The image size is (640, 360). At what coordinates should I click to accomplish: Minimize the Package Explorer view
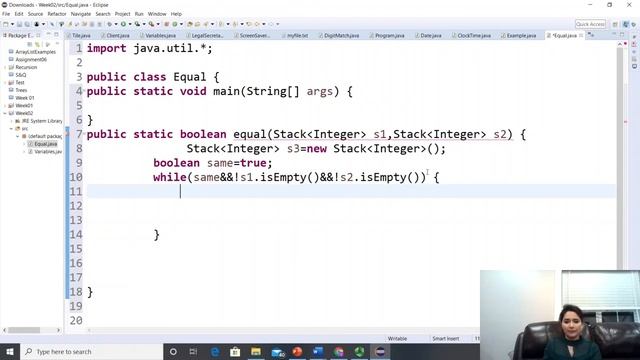(48, 35)
